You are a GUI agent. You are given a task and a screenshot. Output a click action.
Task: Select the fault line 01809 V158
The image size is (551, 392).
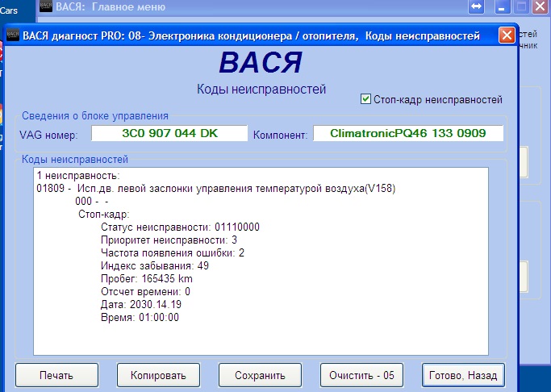pyautogui.click(x=215, y=189)
